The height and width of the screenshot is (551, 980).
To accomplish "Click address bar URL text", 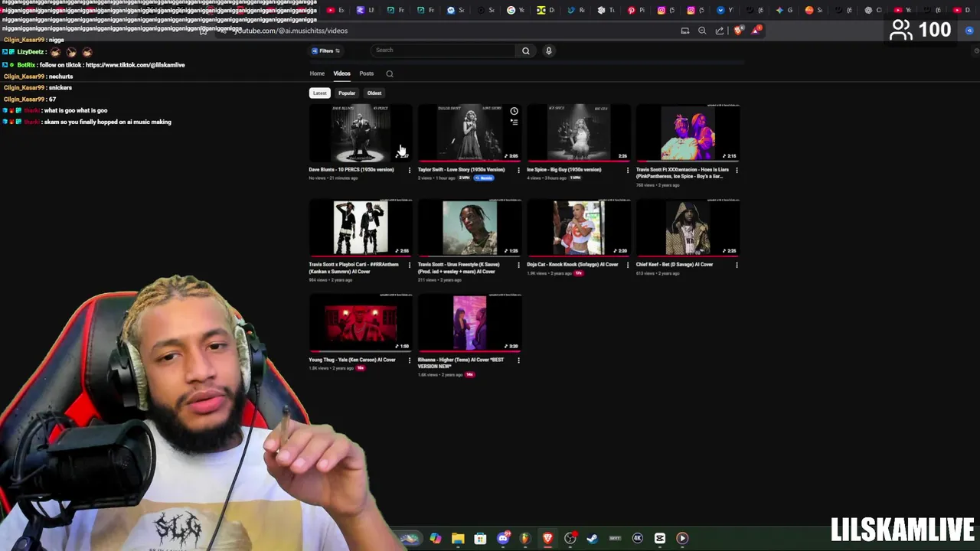I will 290,31.
